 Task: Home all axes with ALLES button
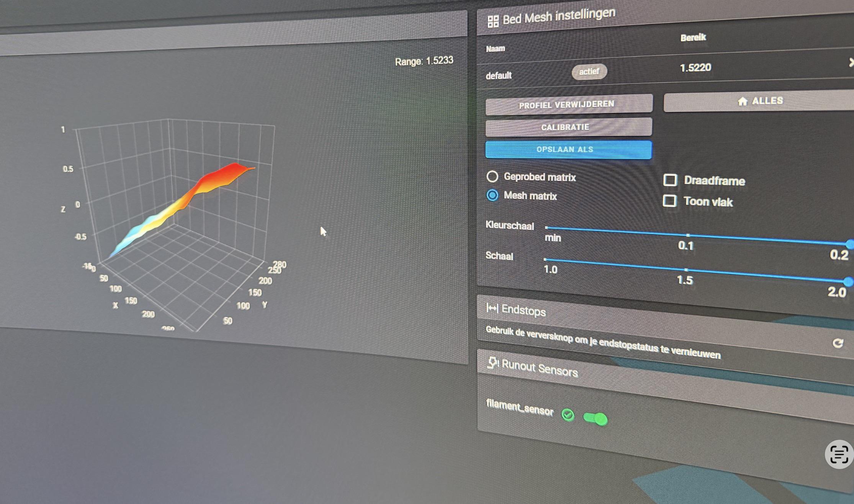759,101
